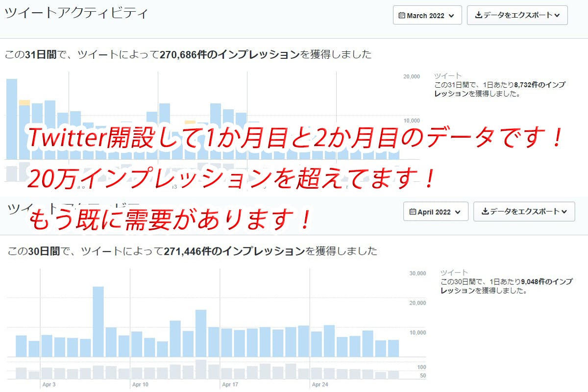Image resolution: width=588 pixels, height=392 pixels.
Task: Open the March 2022 date range dropdown
Action: 427,15
